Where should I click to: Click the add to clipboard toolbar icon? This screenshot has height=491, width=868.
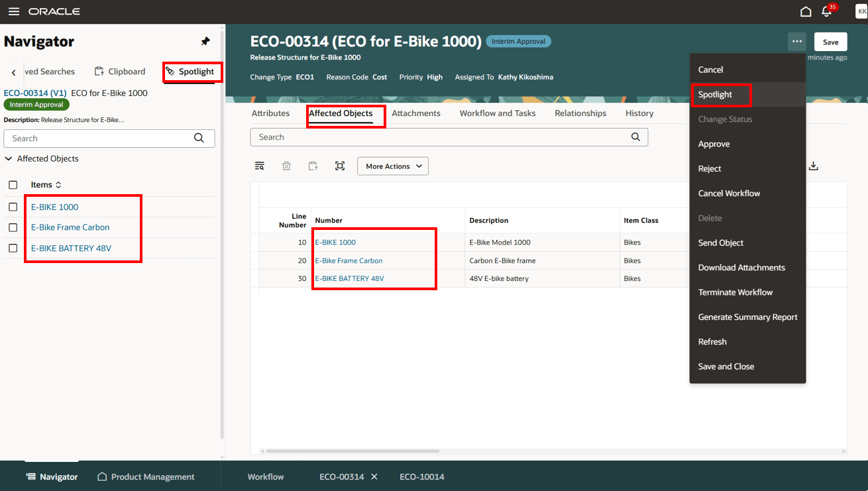[313, 166]
